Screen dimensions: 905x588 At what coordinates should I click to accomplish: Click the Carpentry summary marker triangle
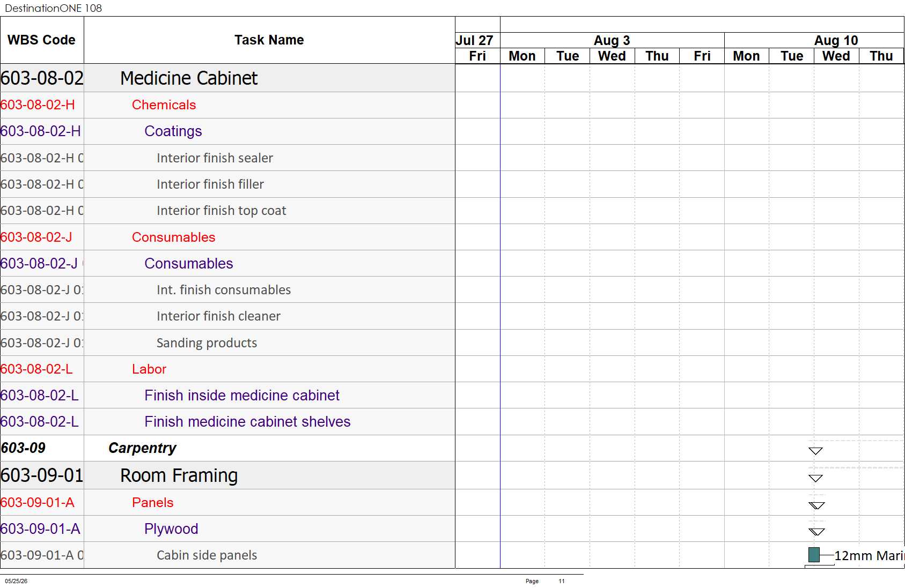tap(815, 451)
